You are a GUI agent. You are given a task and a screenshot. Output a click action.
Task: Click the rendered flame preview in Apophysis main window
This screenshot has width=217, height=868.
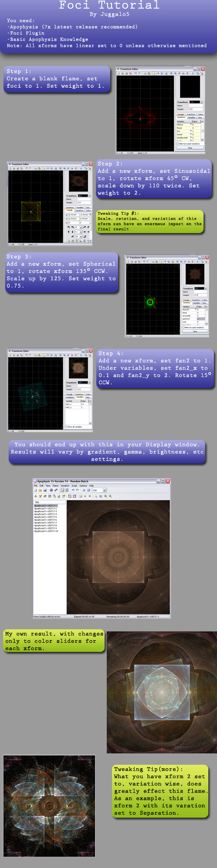click(118, 557)
